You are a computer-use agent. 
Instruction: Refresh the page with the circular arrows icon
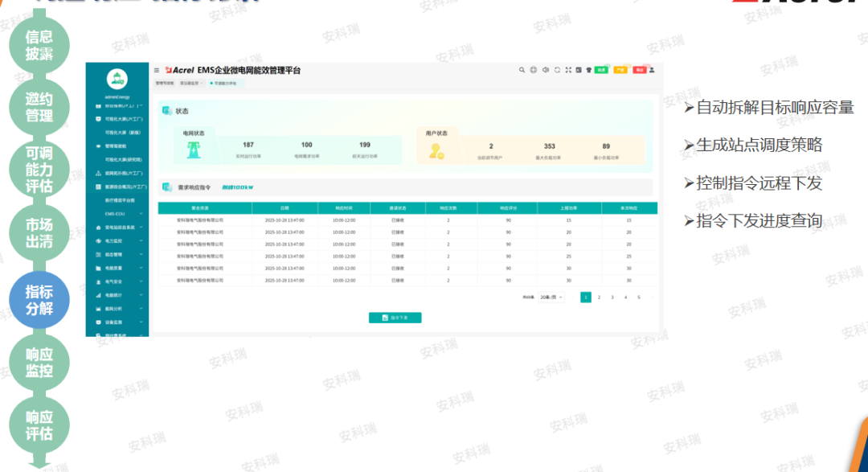click(x=557, y=70)
